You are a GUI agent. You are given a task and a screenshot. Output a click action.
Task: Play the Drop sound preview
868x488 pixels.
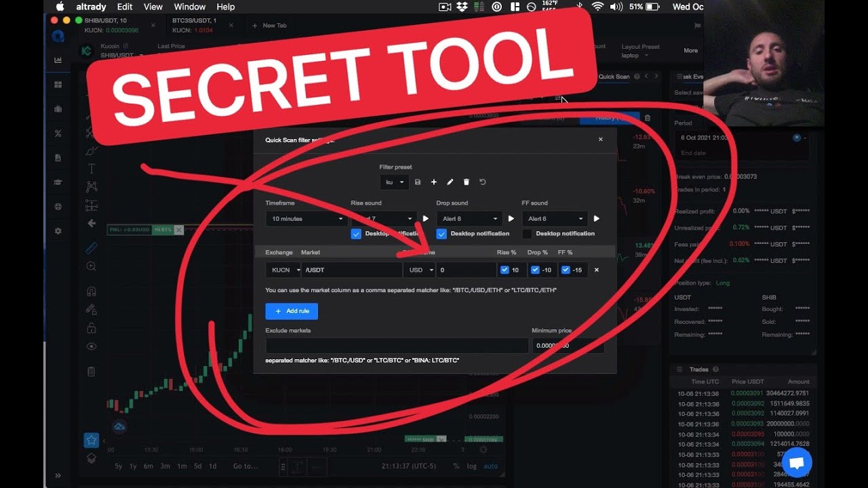point(511,219)
